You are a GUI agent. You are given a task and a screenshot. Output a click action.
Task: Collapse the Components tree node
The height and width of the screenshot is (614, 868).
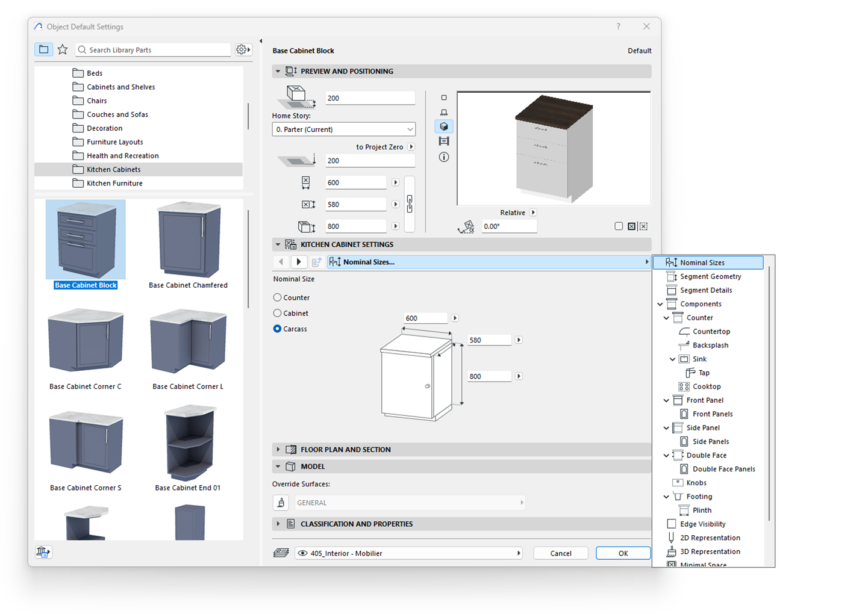660,304
